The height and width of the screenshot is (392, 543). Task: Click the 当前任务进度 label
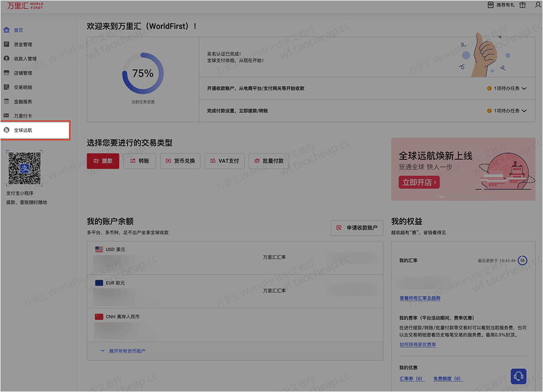click(x=143, y=102)
